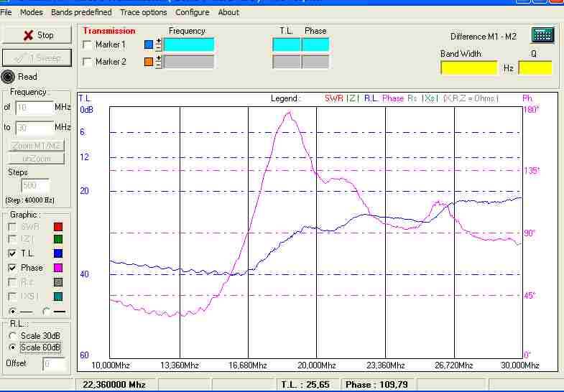
Task: Open the Bands predefined menu
Action: coord(81,12)
